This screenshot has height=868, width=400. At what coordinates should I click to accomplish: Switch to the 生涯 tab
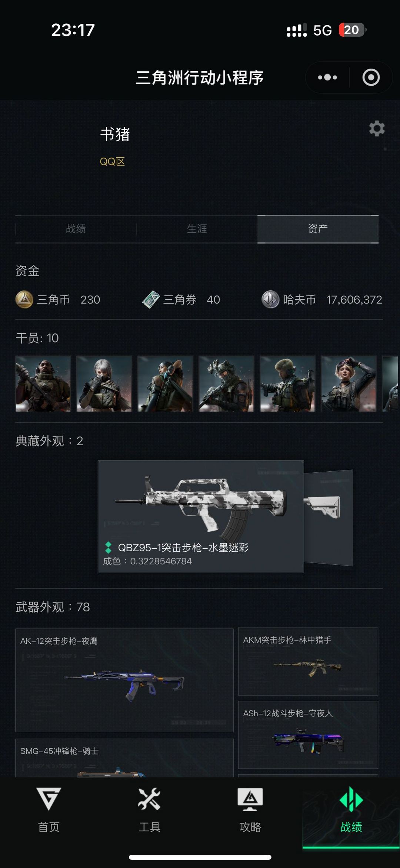tap(197, 229)
